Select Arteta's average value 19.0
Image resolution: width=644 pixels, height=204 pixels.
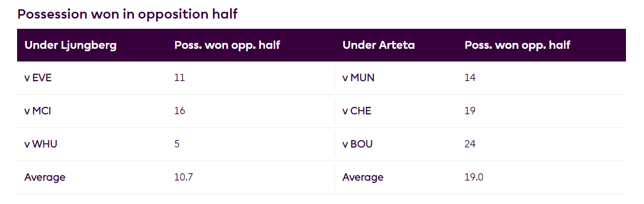(x=474, y=177)
